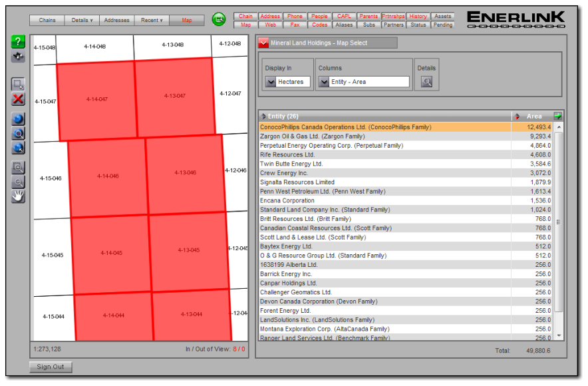Sort the Entity column via diamond icon

pos(263,116)
